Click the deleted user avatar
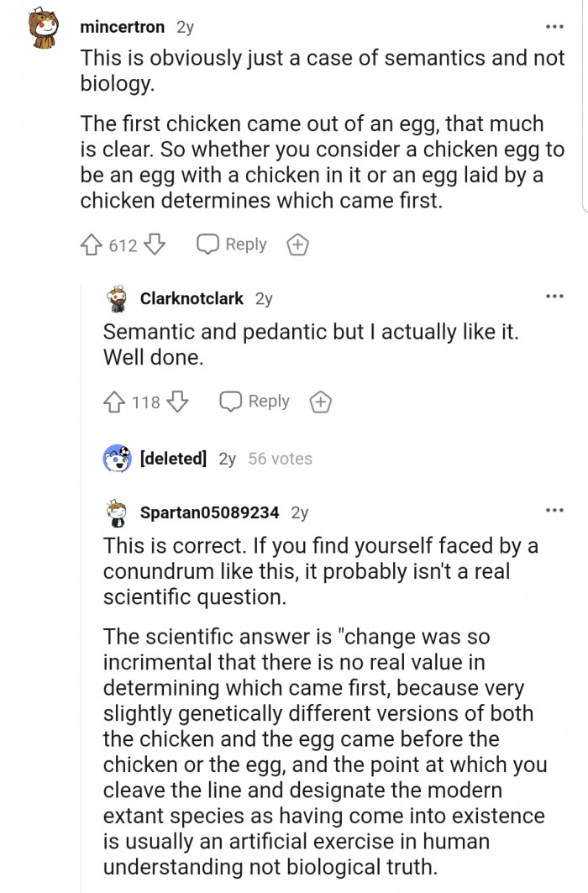Viewport: 588px width, 893px height. (x=117, y=459)
